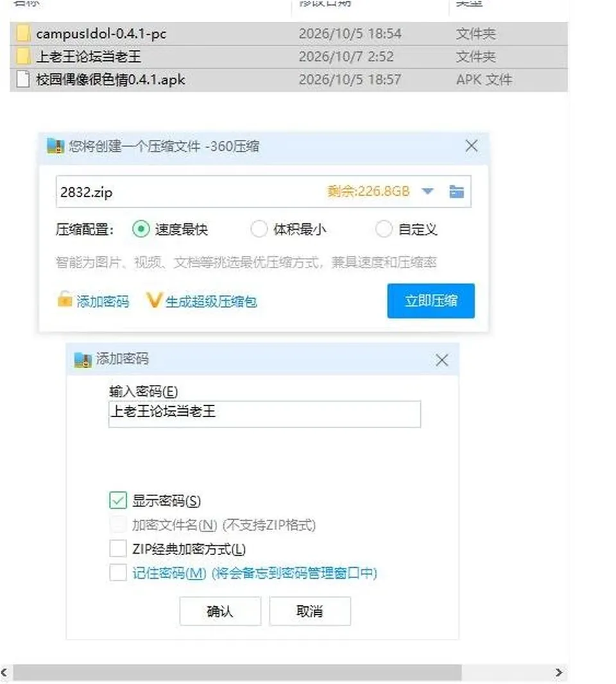Click the date 2026/10/5 18:57
This screenshot has width=616, height=684.
tap(350, 80)
